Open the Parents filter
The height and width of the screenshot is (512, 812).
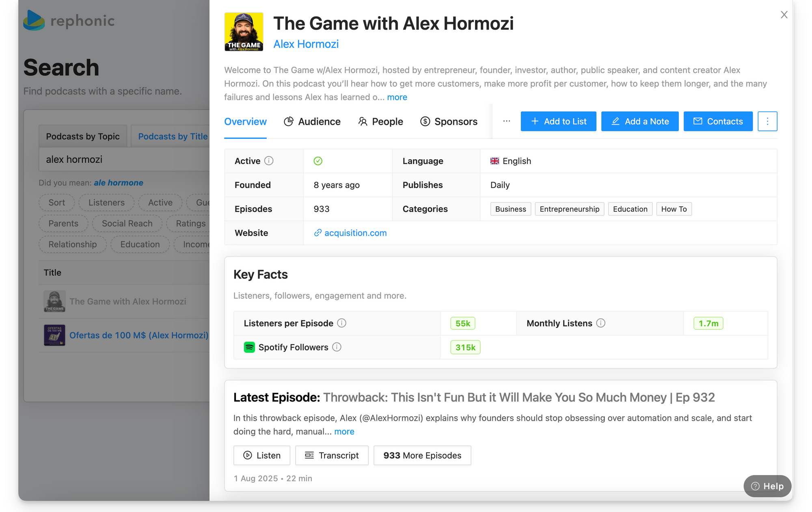(x=63, y=224)
